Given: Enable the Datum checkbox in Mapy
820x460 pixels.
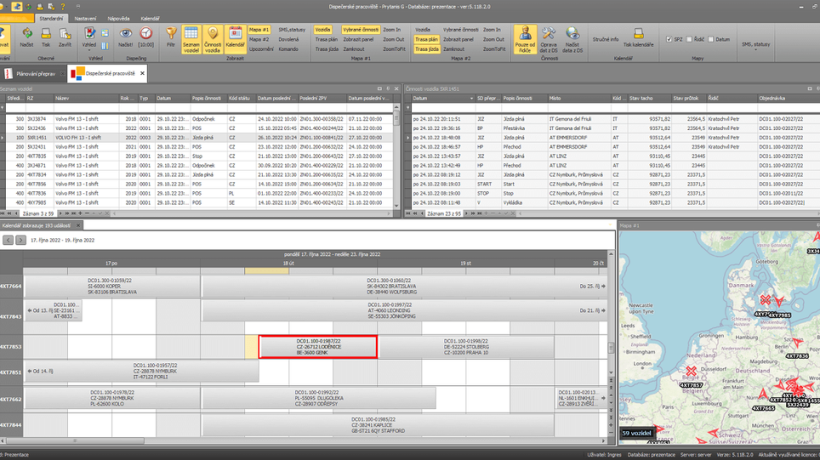Looking at the screenshot, I should tap(711, 39).
